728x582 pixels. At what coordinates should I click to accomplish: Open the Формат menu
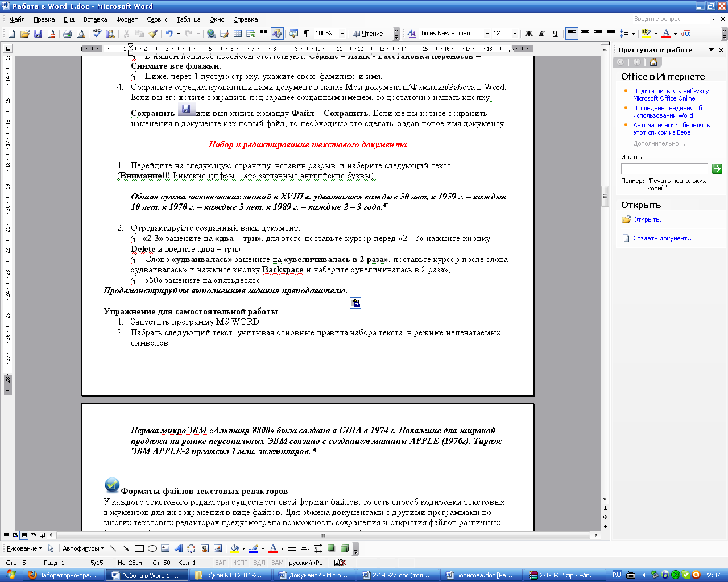pos(127,19)
